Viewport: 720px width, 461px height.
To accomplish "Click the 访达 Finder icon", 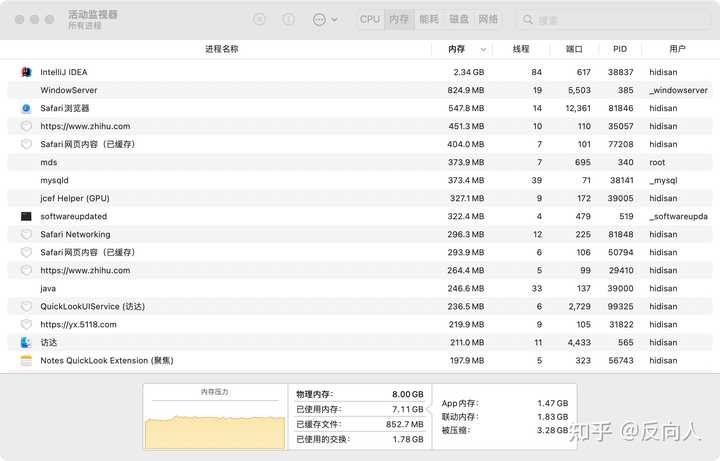I will (26, 343).
